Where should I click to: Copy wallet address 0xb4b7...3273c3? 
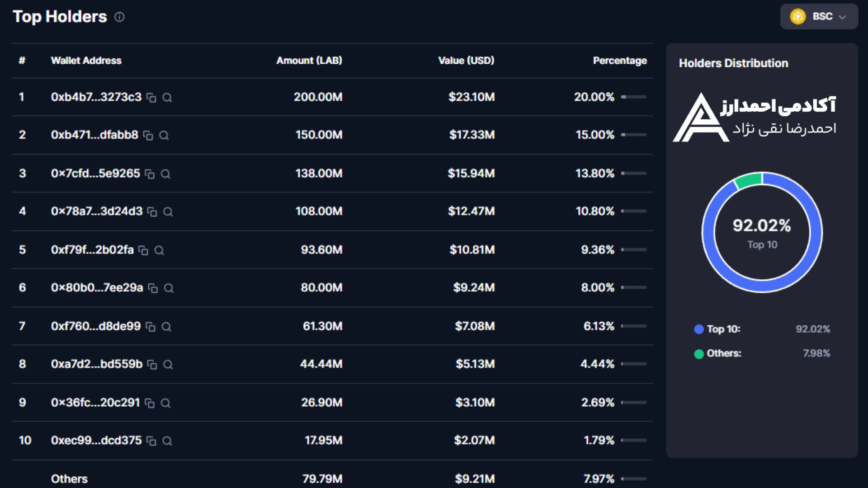(x=151, y=98)
